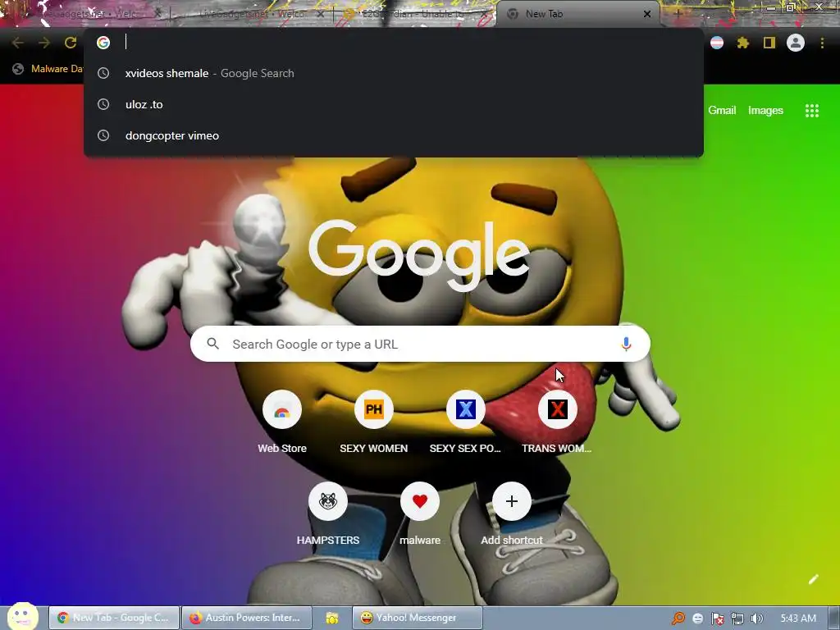Open the Extensions puzzle-piece icon
Image resolution: width=840 pixels, height=630 pixels.
743,43
